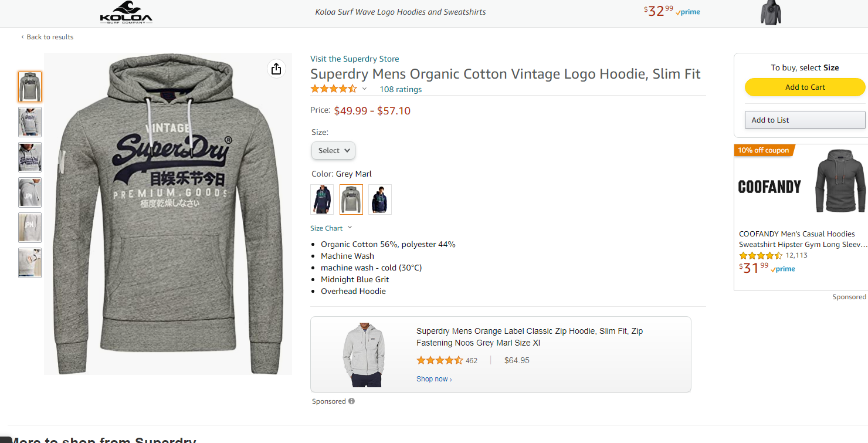Open the ratings chevron beside stars
Screen dimensions: 868x443
coord(364,89)
